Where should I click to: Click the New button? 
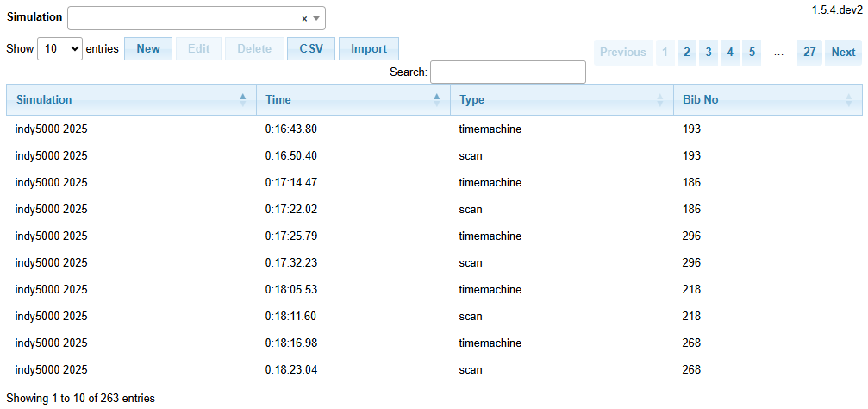pyautogui.click(x=148, y=49)
